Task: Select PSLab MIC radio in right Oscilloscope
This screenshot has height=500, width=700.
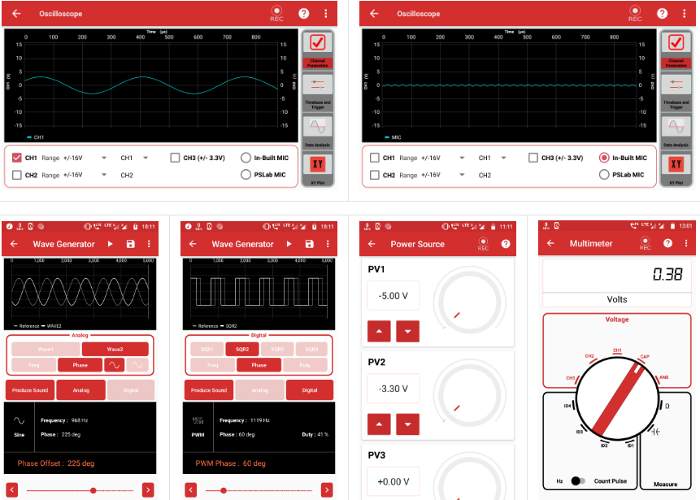Action: (x=604, y=174)
